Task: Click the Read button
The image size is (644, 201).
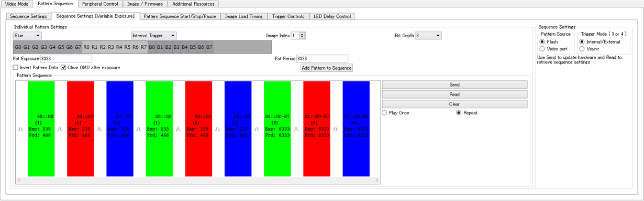Action: (454, 94)
